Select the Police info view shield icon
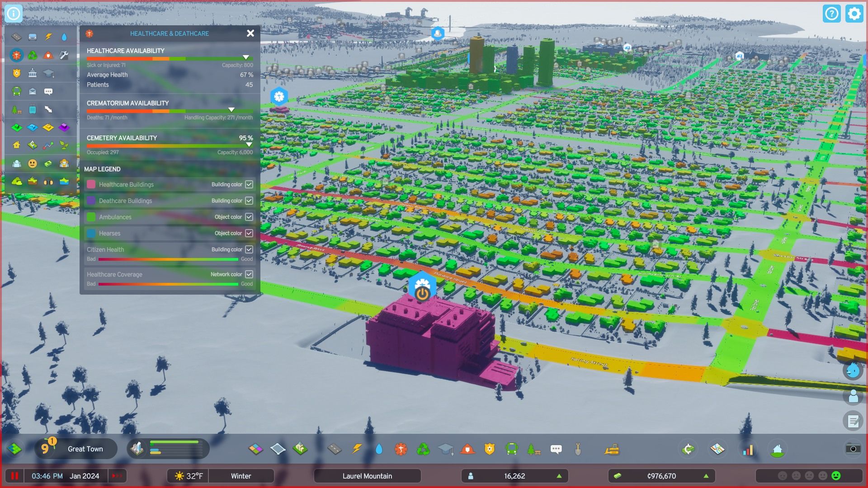Screen dimensions: 868x488 tap(17, 73)
